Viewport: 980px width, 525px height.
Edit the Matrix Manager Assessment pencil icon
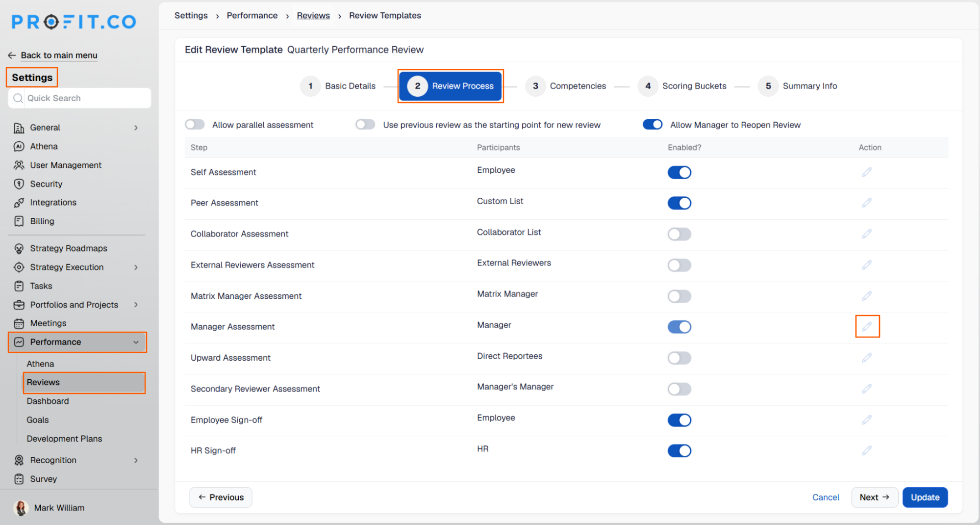click(x=867, y=296)
